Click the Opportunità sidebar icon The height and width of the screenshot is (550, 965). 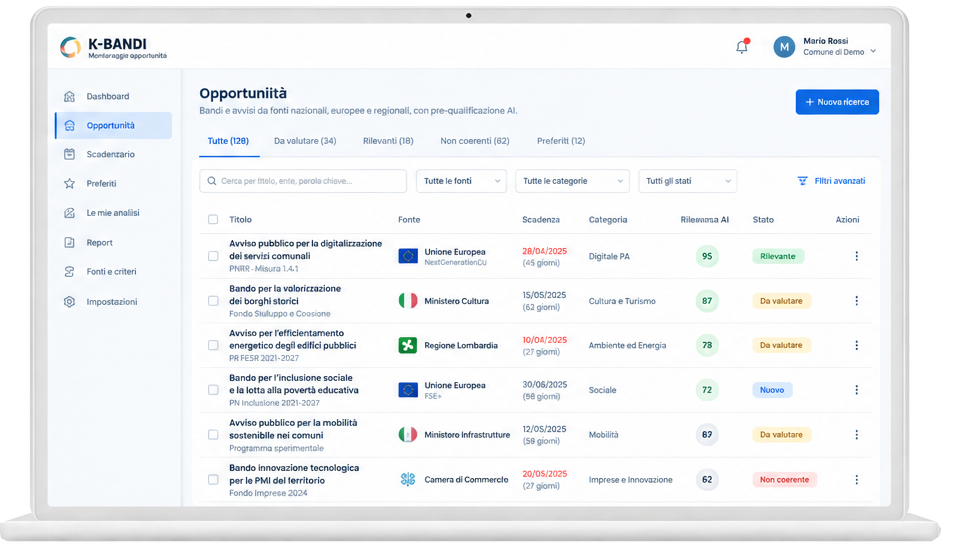[x=70, y=126]
